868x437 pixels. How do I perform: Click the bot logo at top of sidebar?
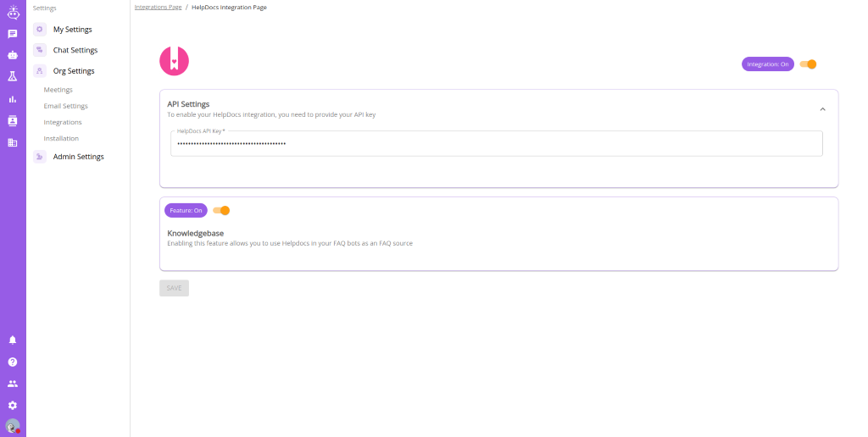13,12
